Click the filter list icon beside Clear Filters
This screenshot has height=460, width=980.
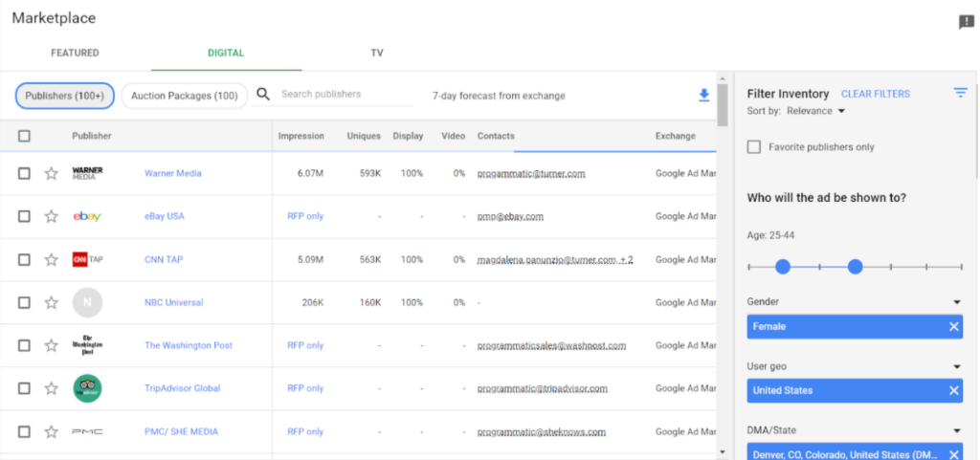[960, 93]
